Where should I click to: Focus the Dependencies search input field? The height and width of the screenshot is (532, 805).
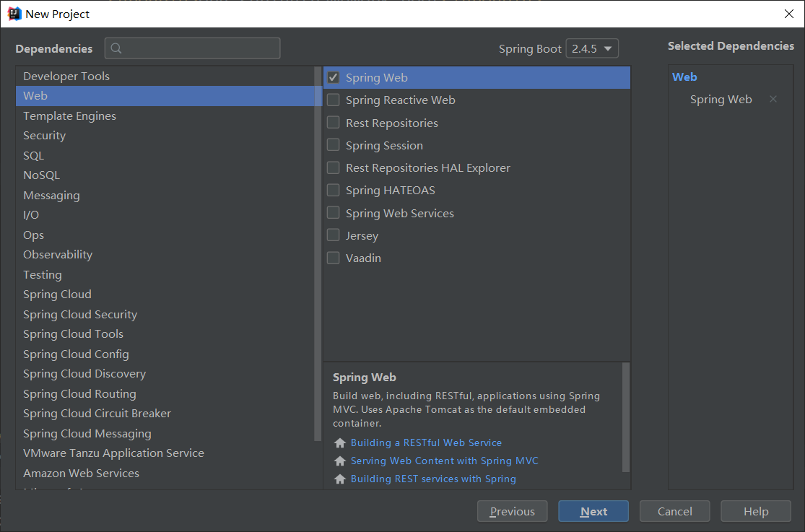click(193, 48)
